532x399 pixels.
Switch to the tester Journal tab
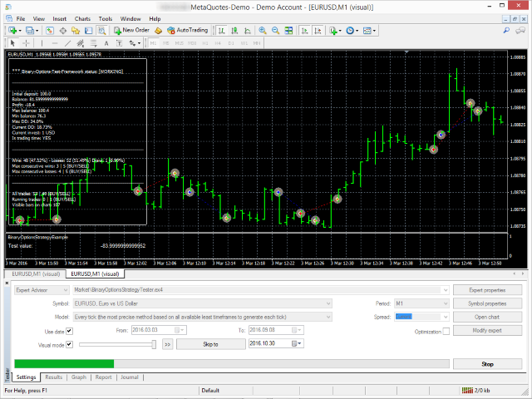(x=130, y=377)
